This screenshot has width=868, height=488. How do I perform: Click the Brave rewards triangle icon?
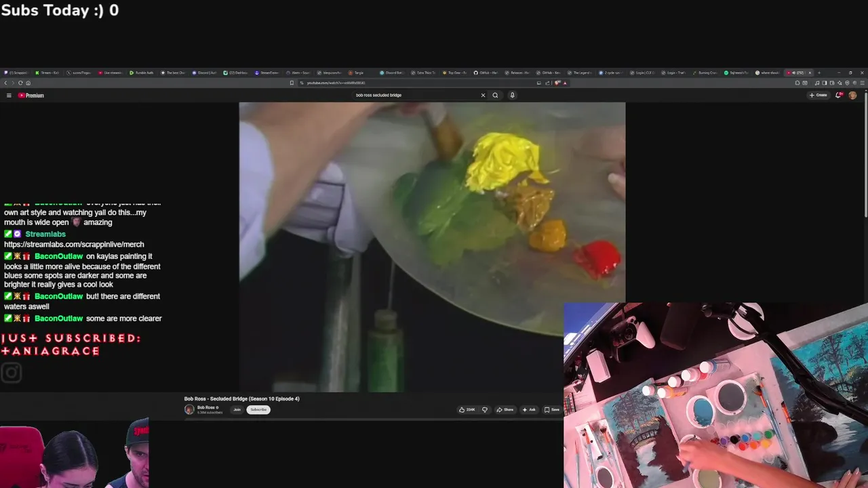tap(565, 83)
